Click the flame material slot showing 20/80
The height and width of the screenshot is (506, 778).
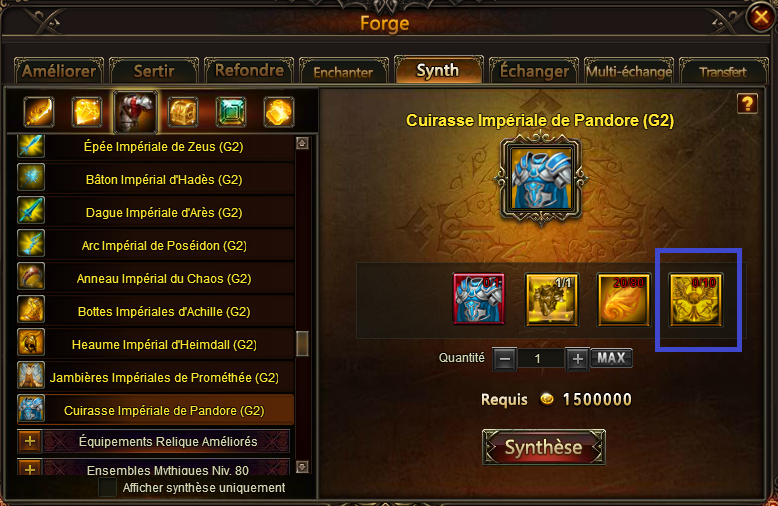point(624,300)
